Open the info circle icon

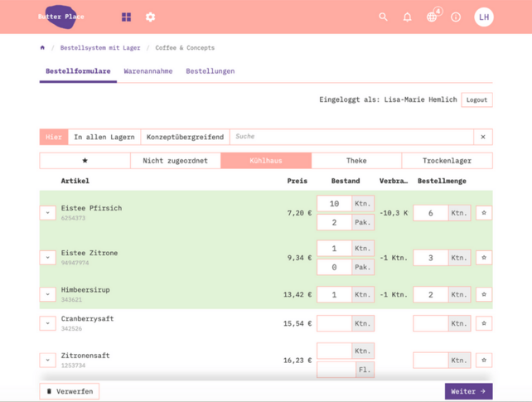pyautogui.click(x=456, y=17)
